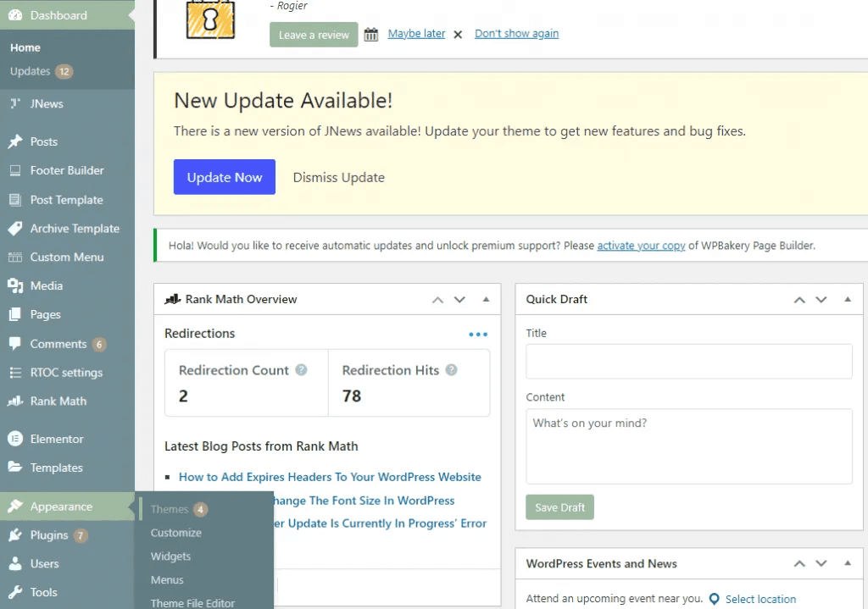
Task: Click Dismiss Update
Action: click(339, 178)
